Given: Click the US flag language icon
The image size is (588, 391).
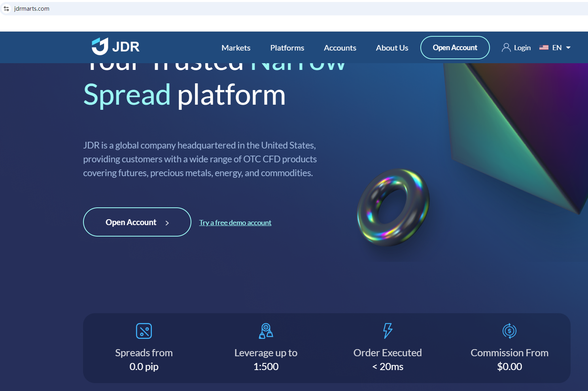Looking at the screenshot, I should (x=544, y=47).
